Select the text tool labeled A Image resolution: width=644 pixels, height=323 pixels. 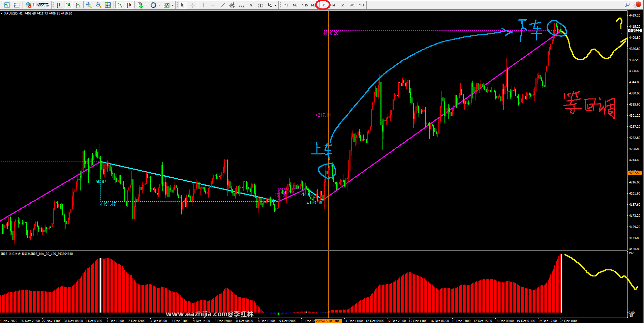point(251,5)
